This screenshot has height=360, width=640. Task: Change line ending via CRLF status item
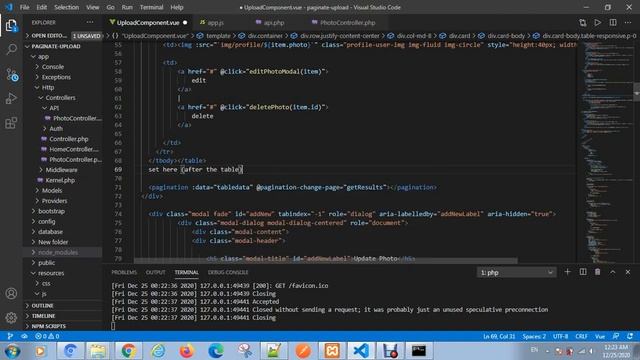pyautogui.click(x=581, y=336)
